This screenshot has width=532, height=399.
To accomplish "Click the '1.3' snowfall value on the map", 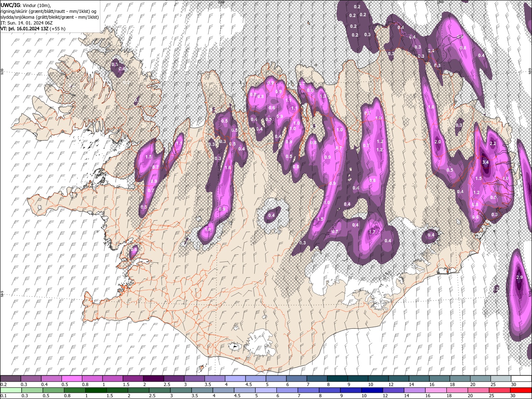I will 323,96.
